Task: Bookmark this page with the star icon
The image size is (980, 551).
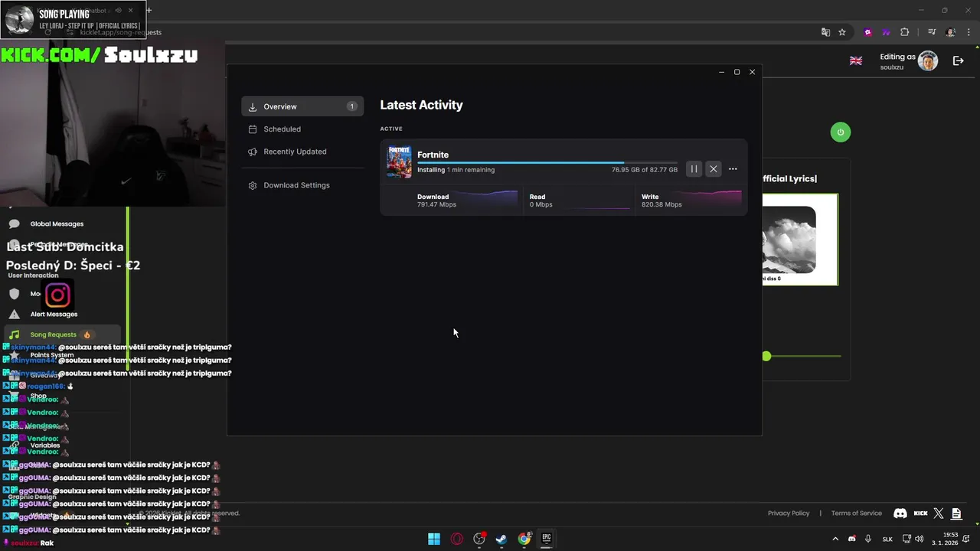Action: pos(842,32)
